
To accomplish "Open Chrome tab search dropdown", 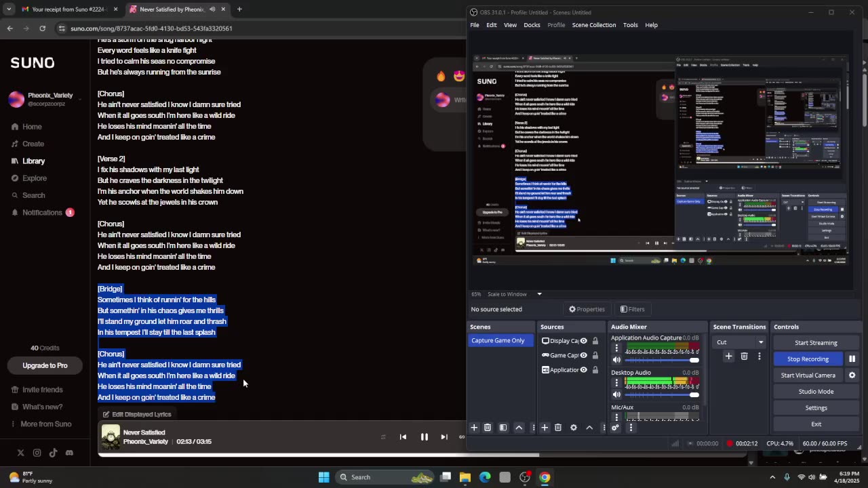I will (x=9, y=9).
